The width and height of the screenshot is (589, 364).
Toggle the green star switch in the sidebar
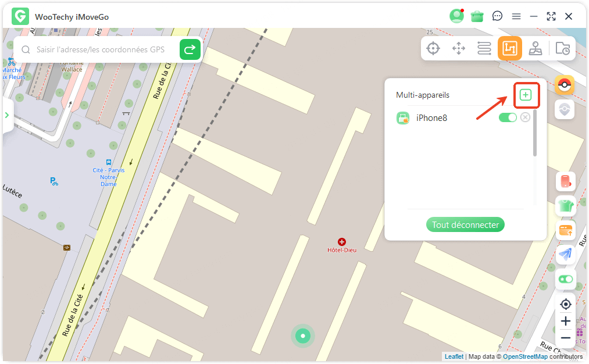565,279
